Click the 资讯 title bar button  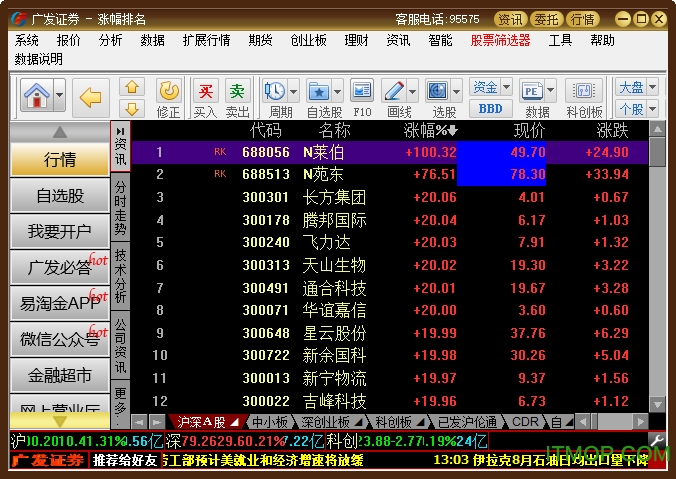click(x=510, y=19)
